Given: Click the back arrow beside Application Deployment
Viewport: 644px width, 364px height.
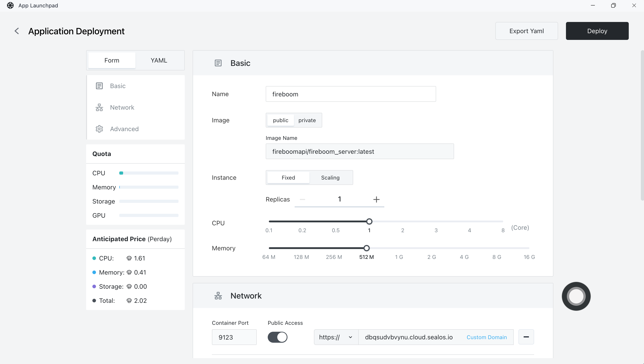Looking at the screenshot, I should pos(17,31).
